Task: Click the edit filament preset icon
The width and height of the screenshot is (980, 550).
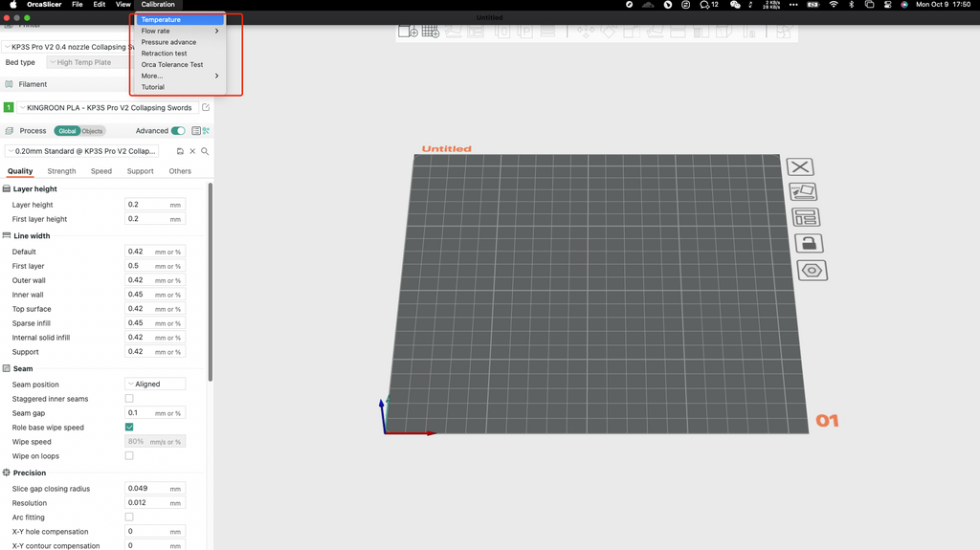Action: (x=205, y=108)
